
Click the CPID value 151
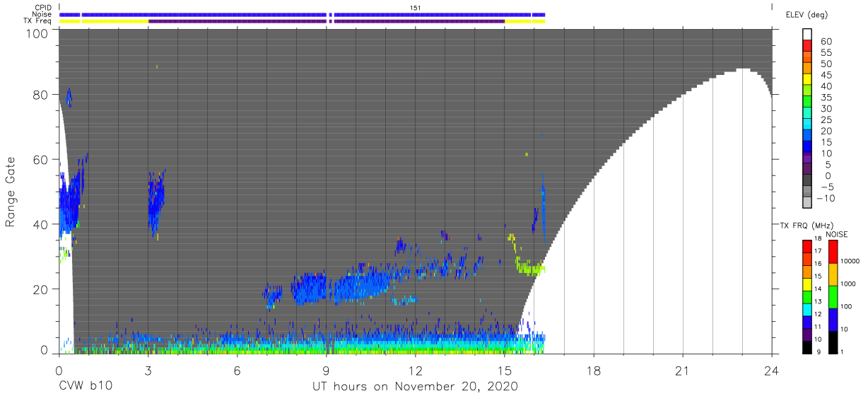[x=416, y=8]
